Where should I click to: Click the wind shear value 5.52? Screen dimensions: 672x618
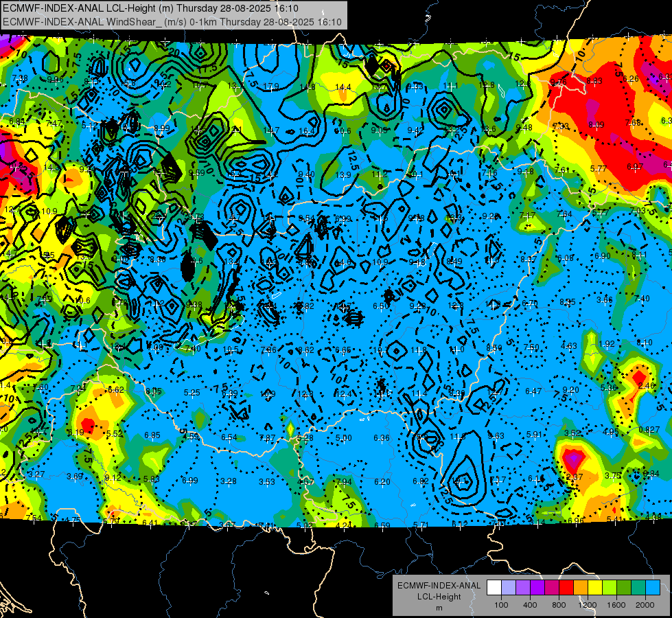point(115,433)
